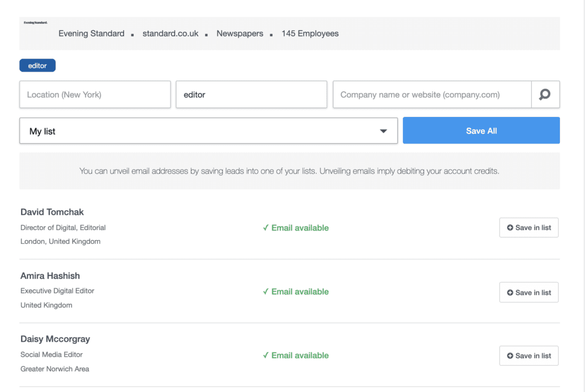
Task: Save Amira Hashish in list
Action: [528, 293]
